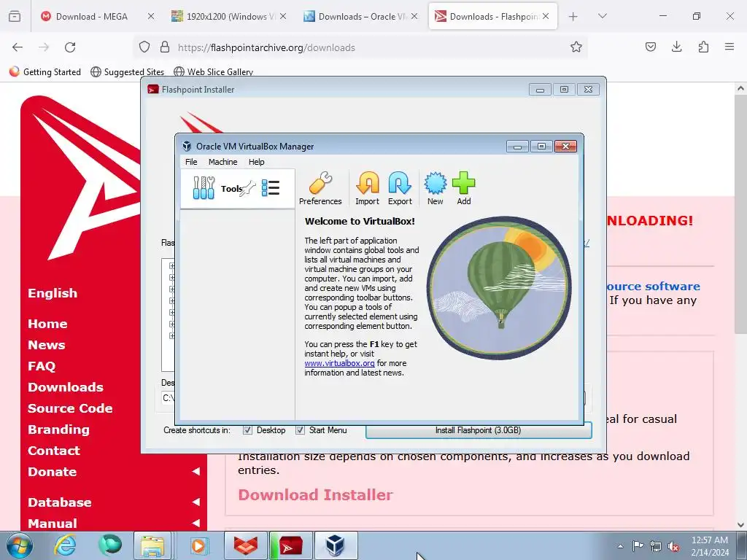Image resolution: width=747 pixels, height=560 pixels.
Task: Expand the Manual sidebar arrow
Action: [x=196, y=523]
